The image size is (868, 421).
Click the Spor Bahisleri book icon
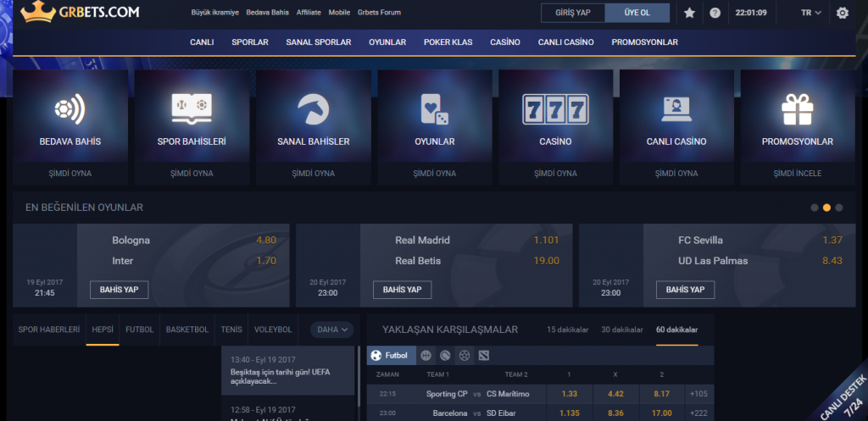point(192,108)
